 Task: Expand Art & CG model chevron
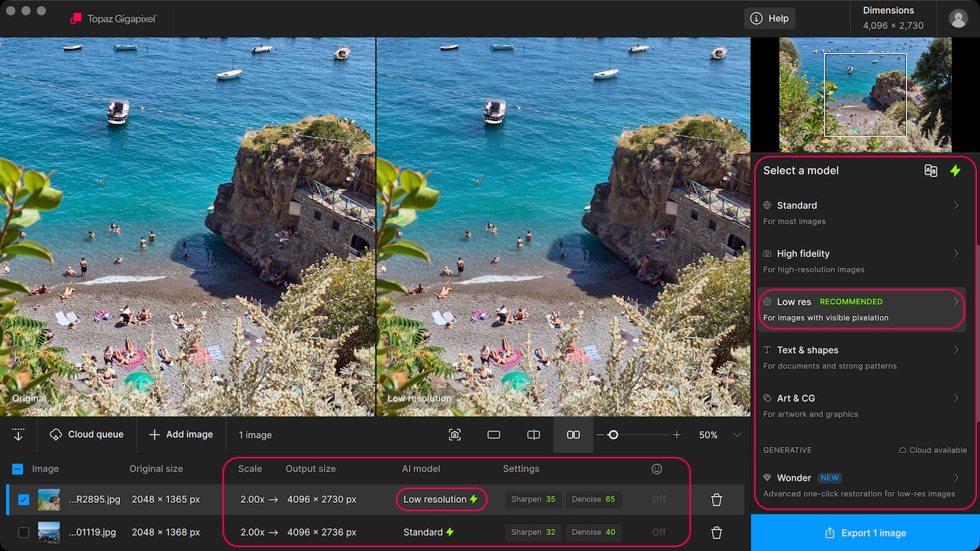(956, 398)
